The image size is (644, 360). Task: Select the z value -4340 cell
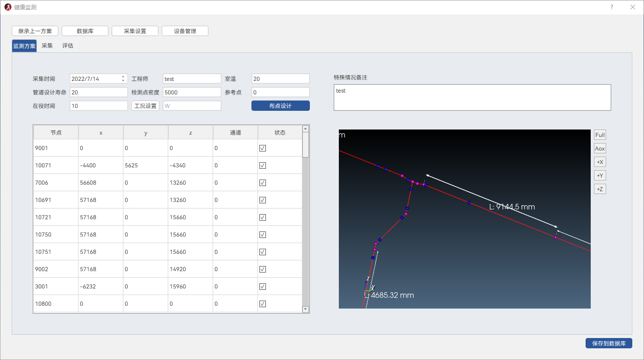coord(191,165)
